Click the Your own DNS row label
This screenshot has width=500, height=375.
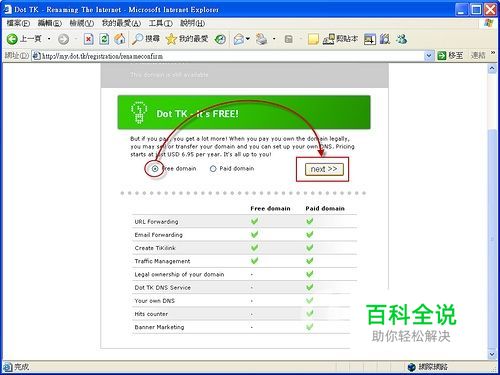(x=155, y=301)
